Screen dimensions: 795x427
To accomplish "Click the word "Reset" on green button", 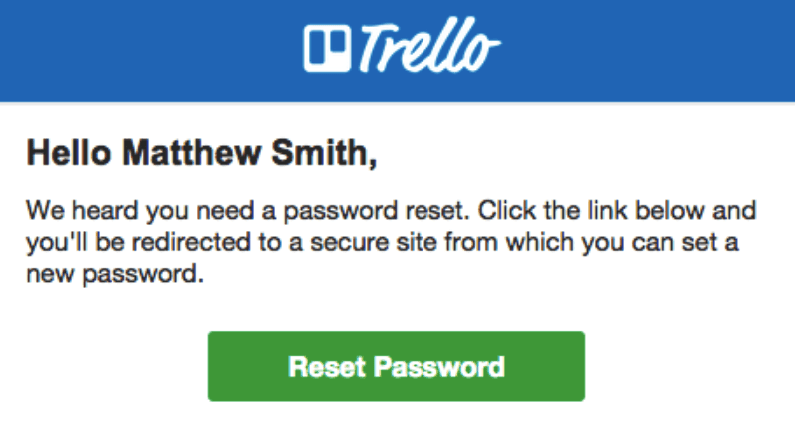I will point(327,367).
